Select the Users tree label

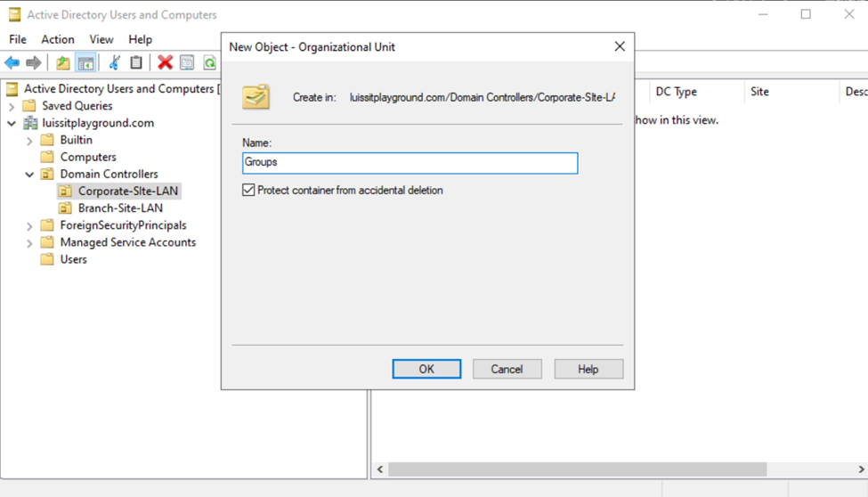pyautogui.click(x=73, y=259)
